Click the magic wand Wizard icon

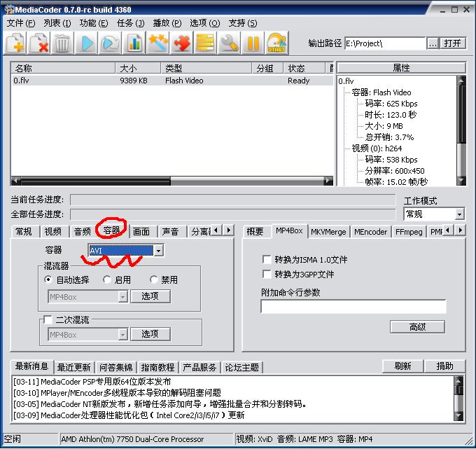pos(157,43)
